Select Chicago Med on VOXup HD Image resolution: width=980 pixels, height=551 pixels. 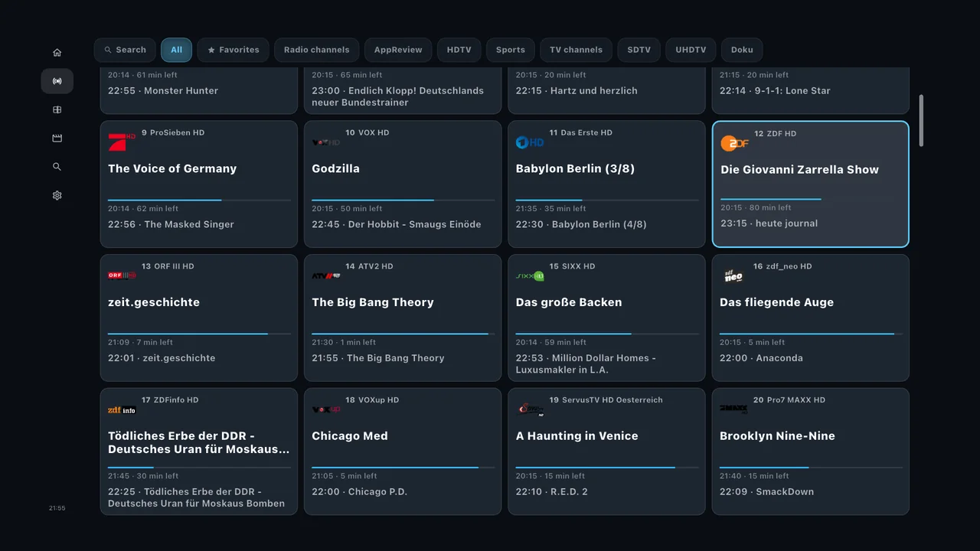tap(350, 435)
